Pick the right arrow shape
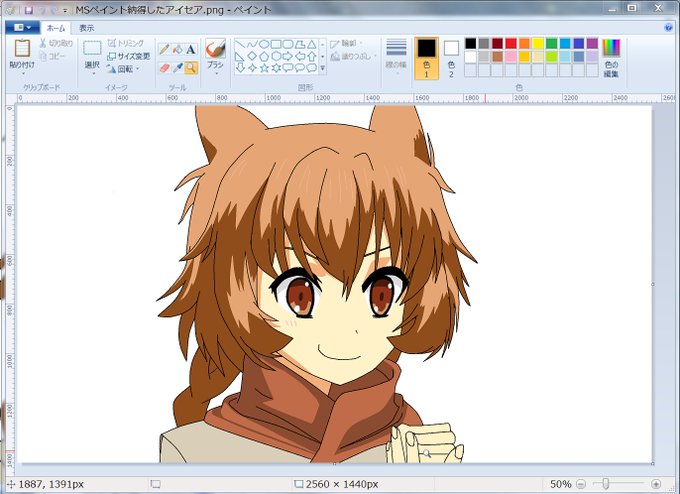680x494 pixels. tap(288, 56)
